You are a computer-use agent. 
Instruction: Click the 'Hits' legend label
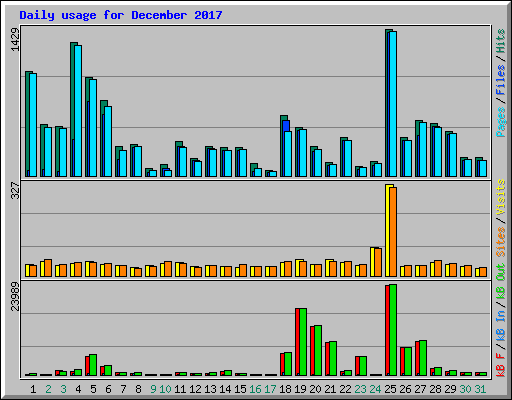tap(501, 41)
